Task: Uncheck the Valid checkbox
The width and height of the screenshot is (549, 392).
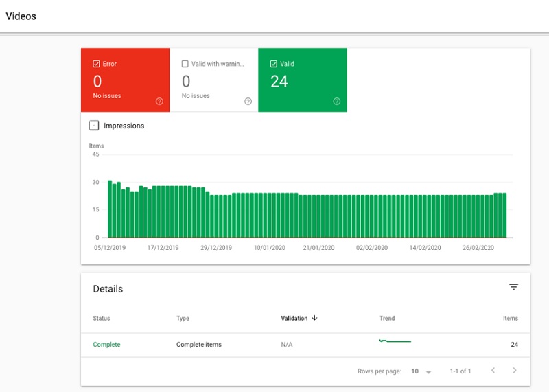Action: pyautogui.click(x=273, y=64)
